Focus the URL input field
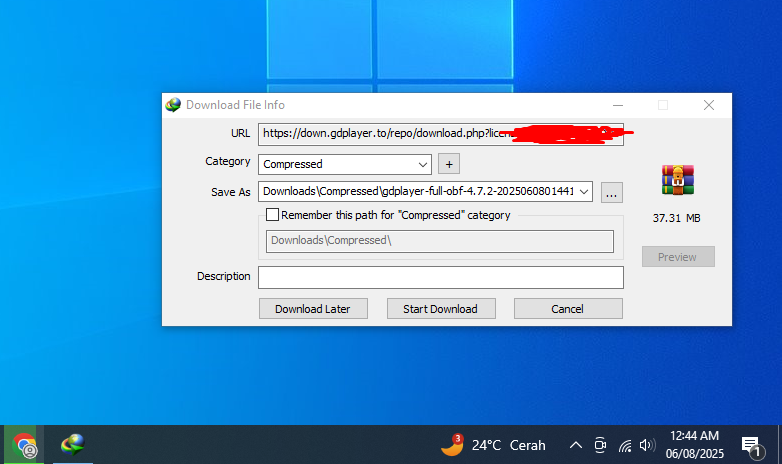This screenshot has width=782, height=464. click(x=441, y=134)
